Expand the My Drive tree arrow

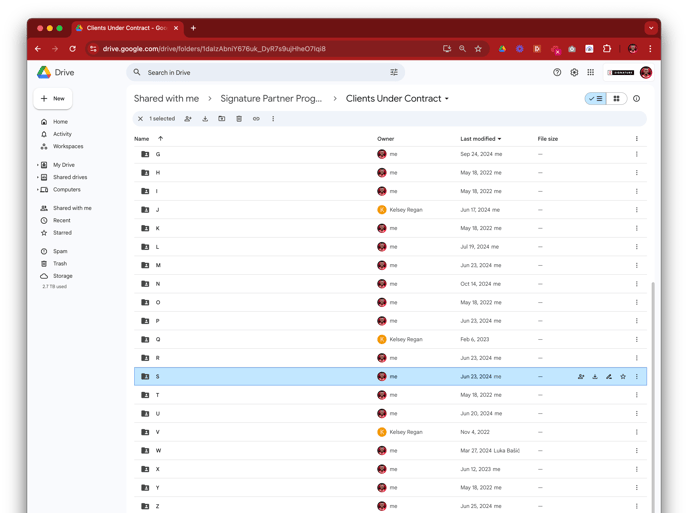38,165
